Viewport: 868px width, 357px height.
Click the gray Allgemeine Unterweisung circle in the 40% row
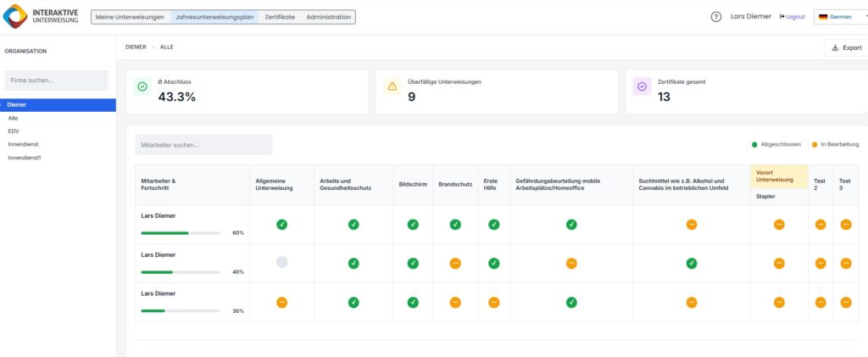[281, 263]
